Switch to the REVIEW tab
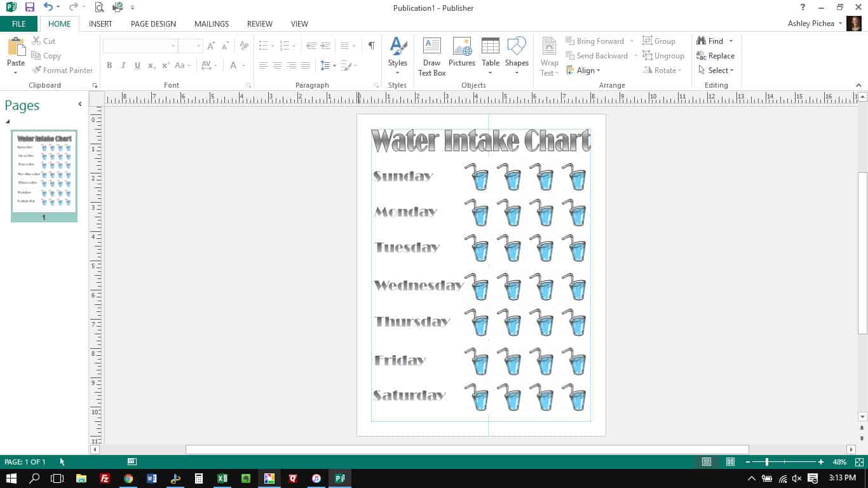Viewport: 868px width, 488px height. (x=259, y=24)
